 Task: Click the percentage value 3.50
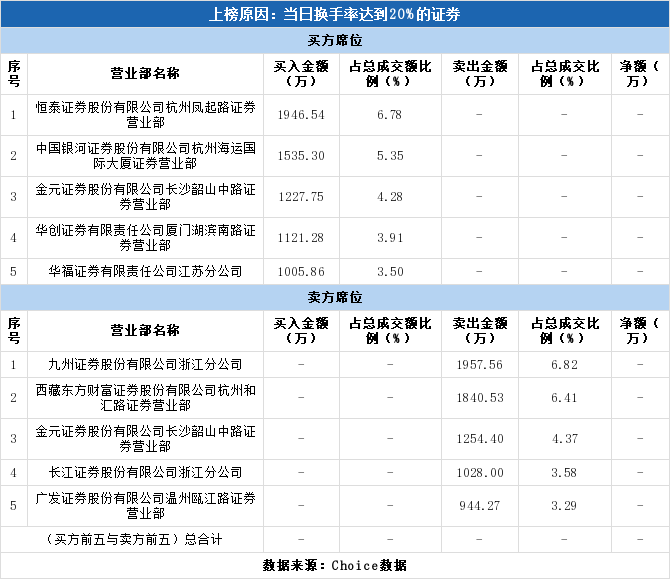(390, 271)
